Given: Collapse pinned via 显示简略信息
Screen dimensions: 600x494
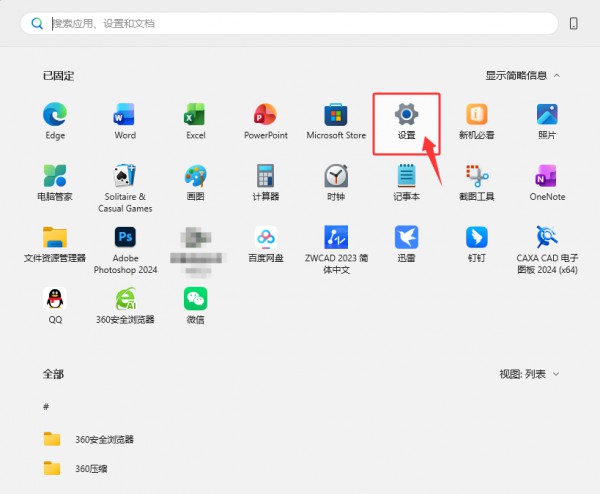Looking at the screenshot, I should pyautogui.click(x=523, y=76).
